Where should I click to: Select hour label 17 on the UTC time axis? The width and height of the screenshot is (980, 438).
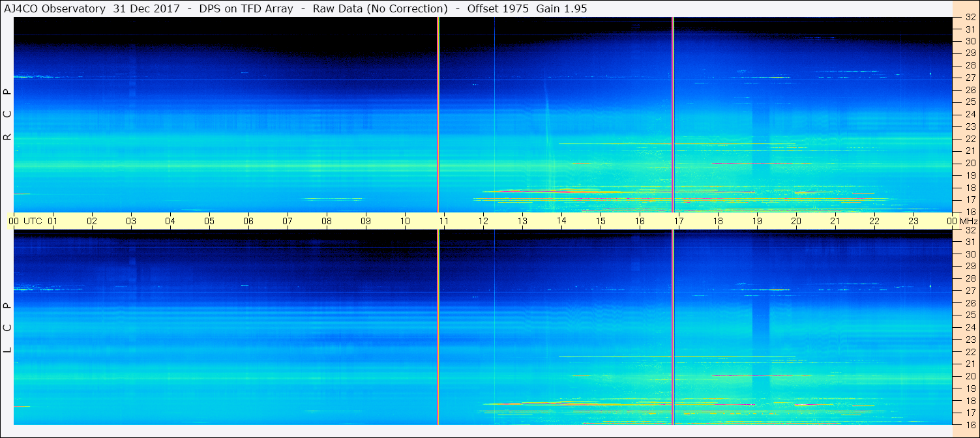click(x=679, y=221)
